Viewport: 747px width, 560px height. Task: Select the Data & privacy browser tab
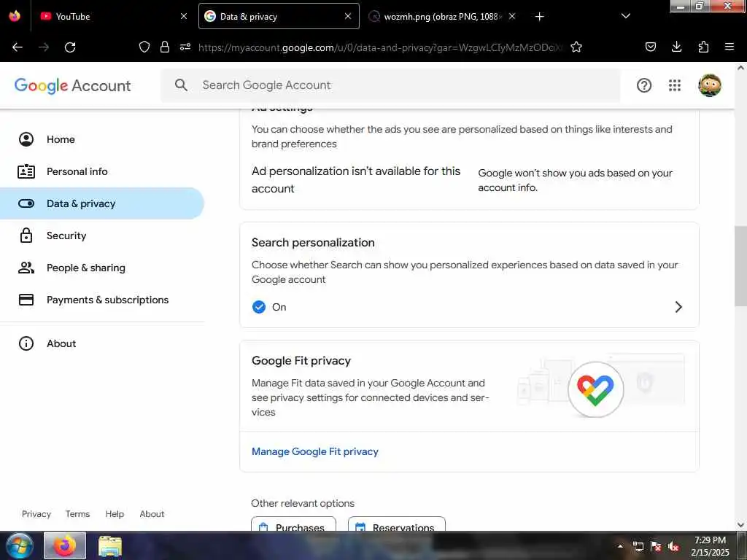[279, 16]
